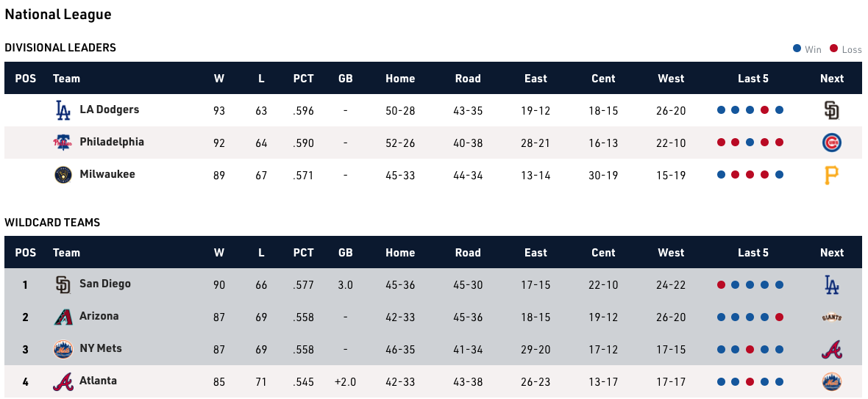This screenshot has height=399, width=868.
Task: Click the NY Mets team logo
Action: coord(63,349)
